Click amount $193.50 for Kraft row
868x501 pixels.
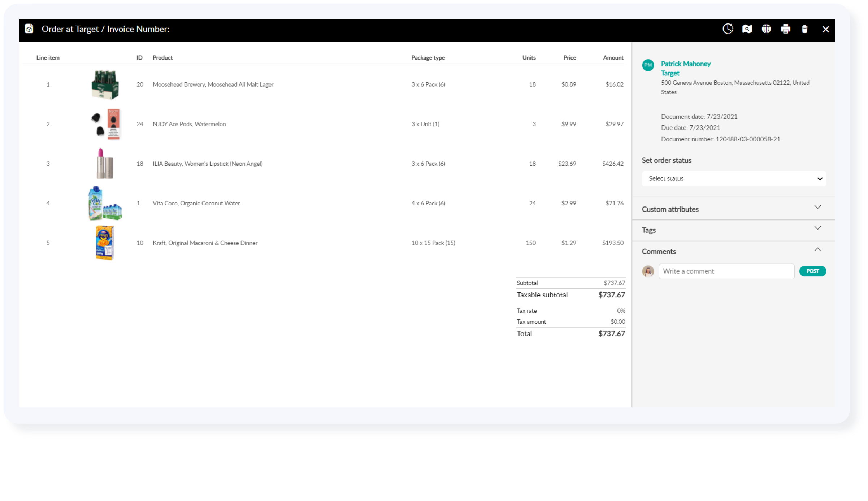613,243
